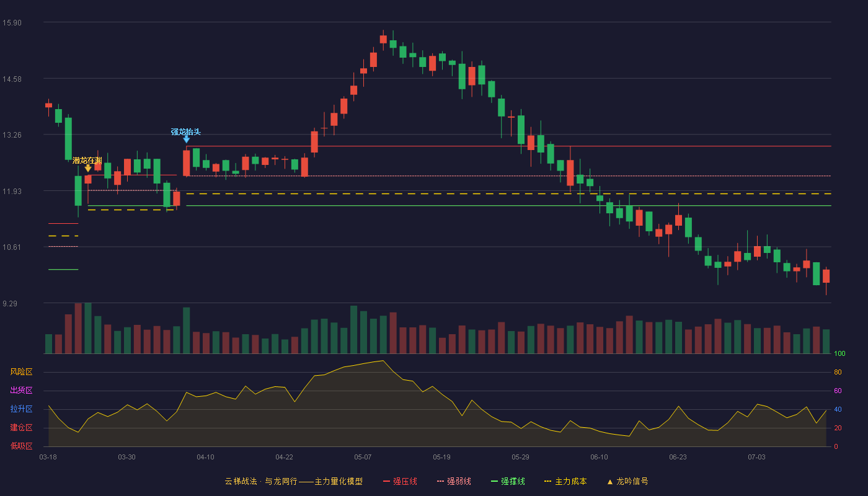Viewport: 868px width, 496px height.
Task: Select the 低吸区 zone label
Action: pyautogui.click(x=21, y=446)
